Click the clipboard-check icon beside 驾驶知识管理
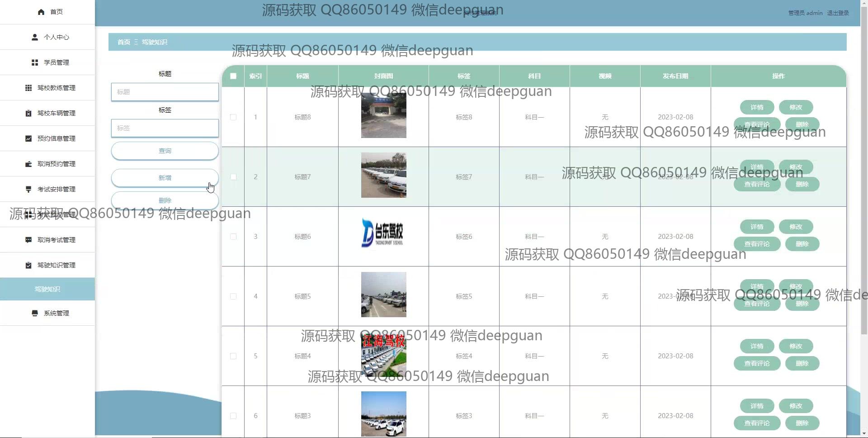This screenshot has width=868, height=438. [x=28, y=265]
